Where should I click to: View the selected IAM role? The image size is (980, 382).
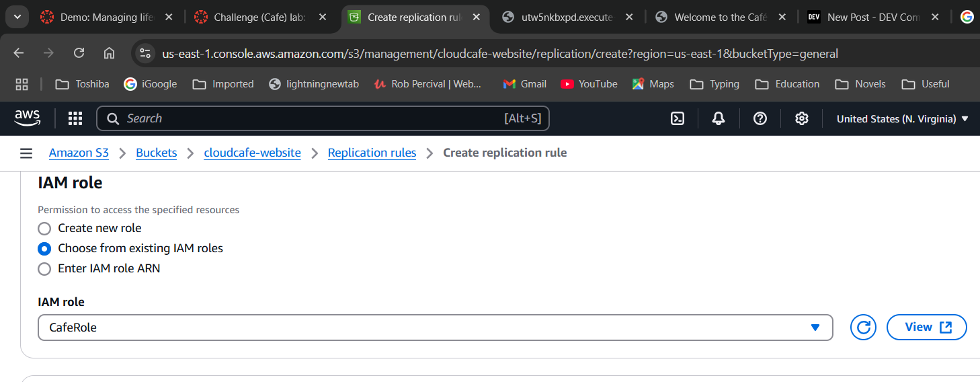[x=927, y=328]
